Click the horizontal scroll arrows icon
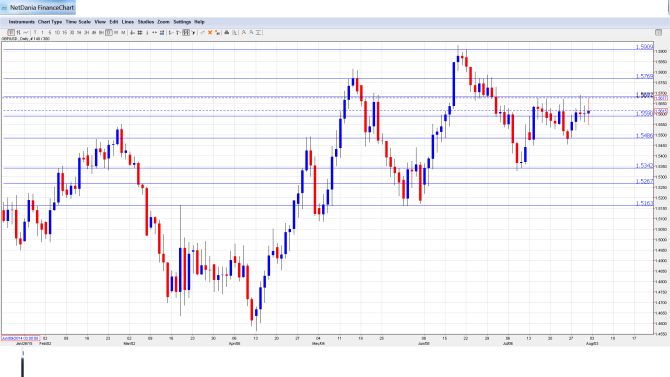This screenshot has height=377, width=670. [154, 32]
